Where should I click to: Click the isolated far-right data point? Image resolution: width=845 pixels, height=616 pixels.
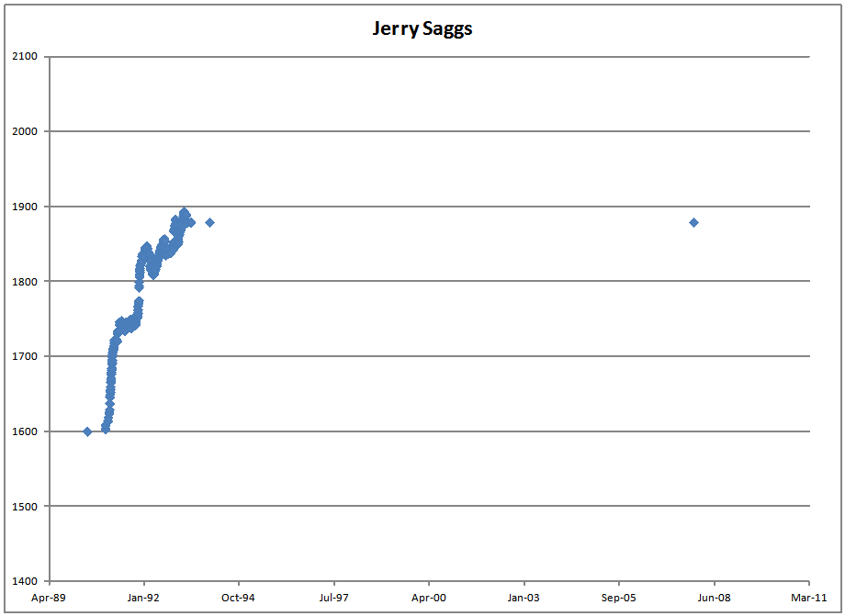[x=693, y=222]
